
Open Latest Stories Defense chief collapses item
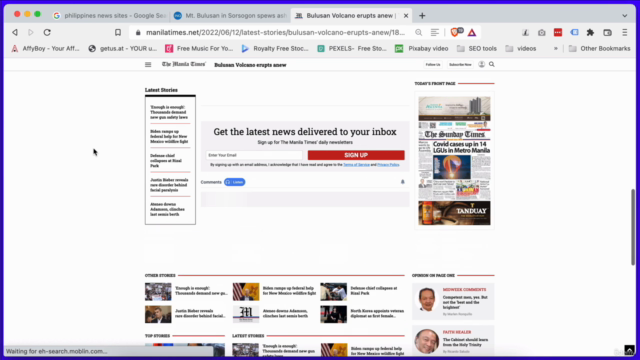tap(166, 161)
